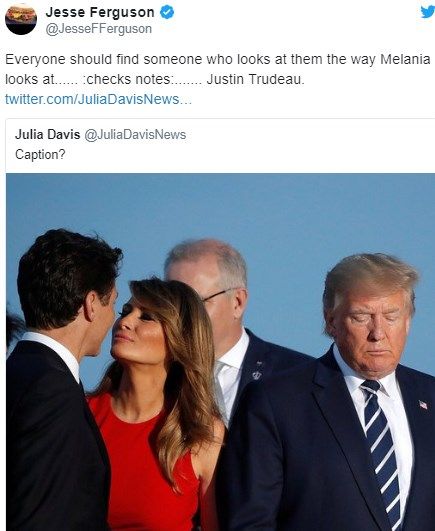Follow the twitter.com/JuliaDavisNews link
435x531 pixels.
tap(98, 99)
